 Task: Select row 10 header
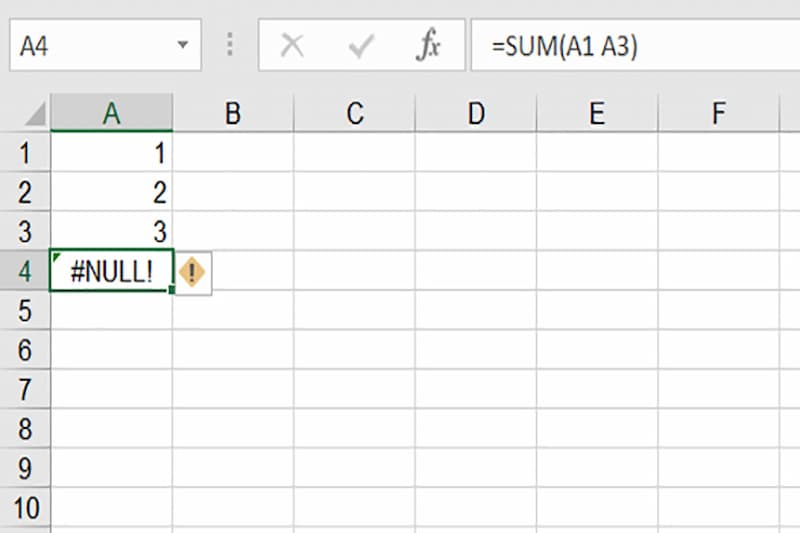pos(25,508)
